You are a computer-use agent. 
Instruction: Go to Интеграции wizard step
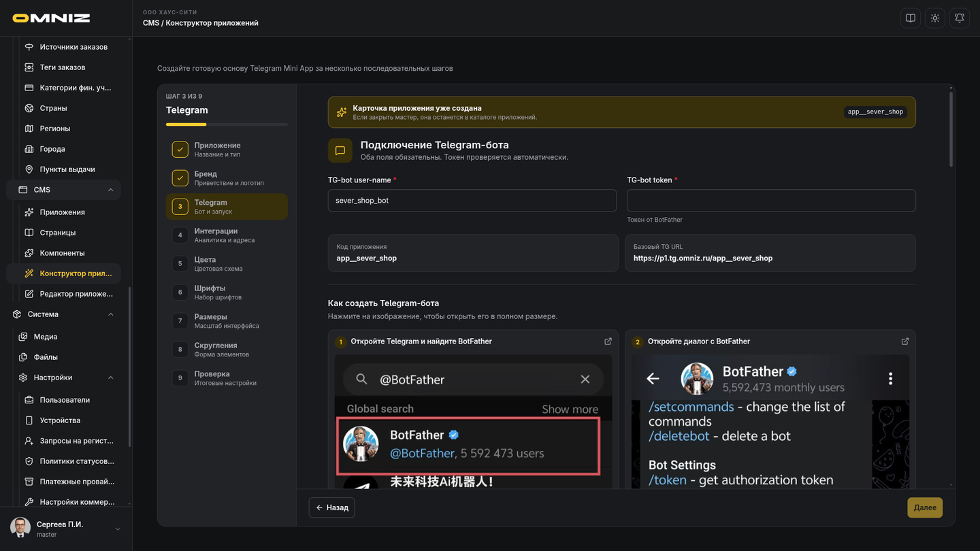tap(227, 235)
